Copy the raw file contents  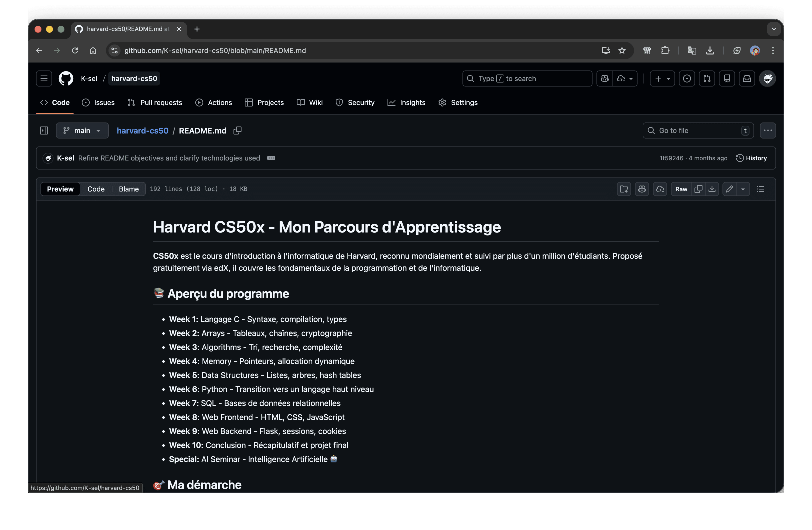(698, 189)
